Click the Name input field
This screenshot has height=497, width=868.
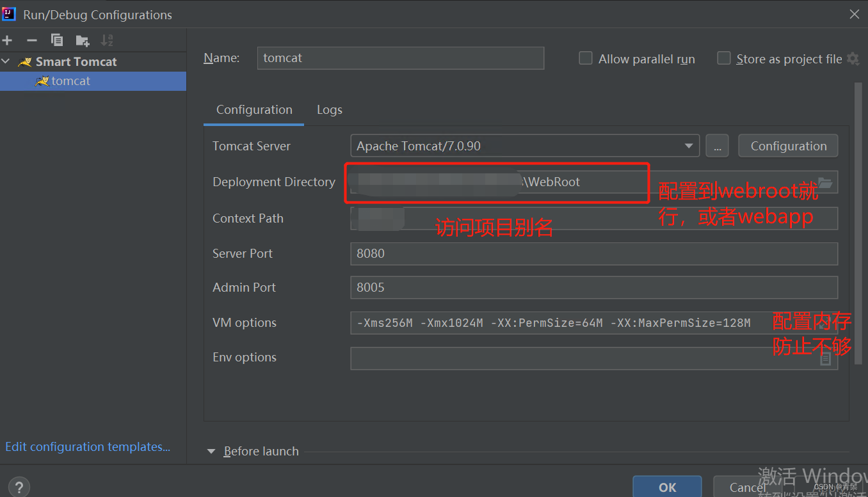pyautogui.click(x=400, y=58)
